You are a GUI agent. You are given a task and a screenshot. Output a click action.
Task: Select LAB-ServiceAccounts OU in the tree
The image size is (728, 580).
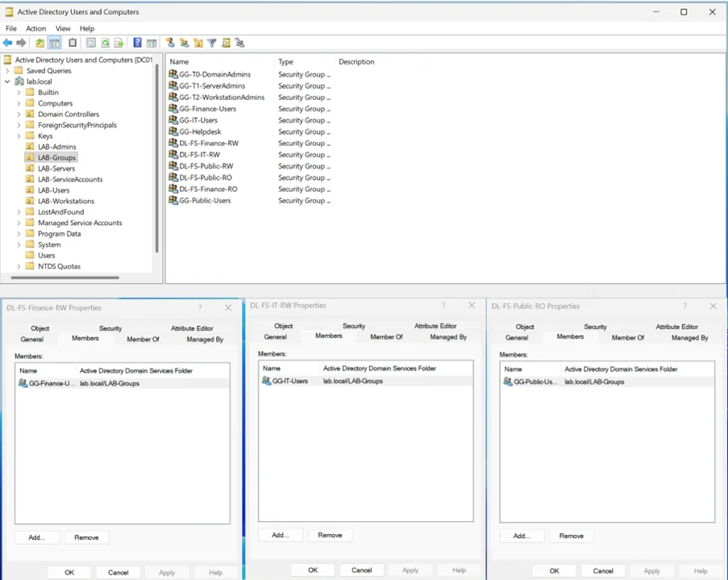point(70,179)
